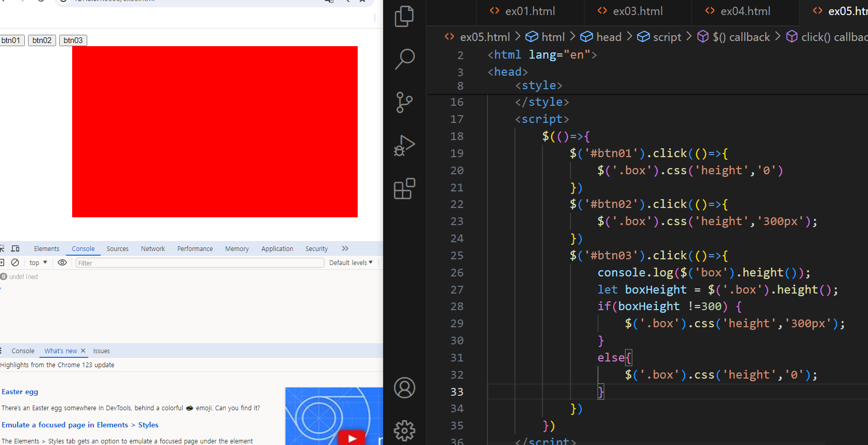Open the Extensions view
Screen dimensions: 868x445
[404, 189]
